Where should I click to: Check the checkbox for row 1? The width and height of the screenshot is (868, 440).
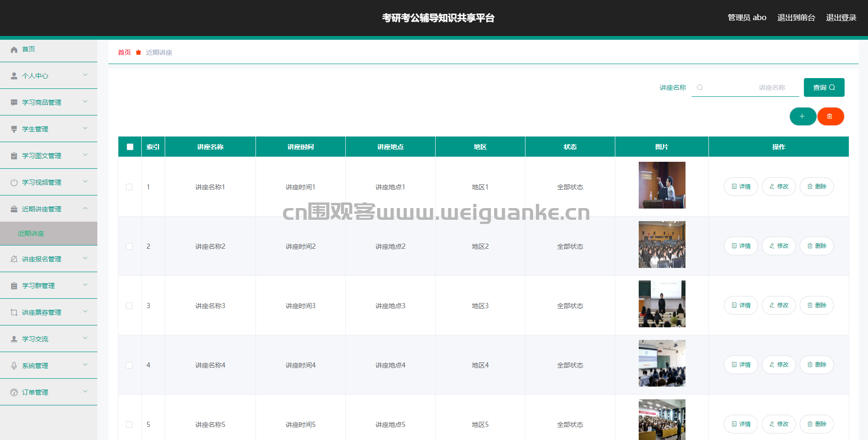(129, 187)
